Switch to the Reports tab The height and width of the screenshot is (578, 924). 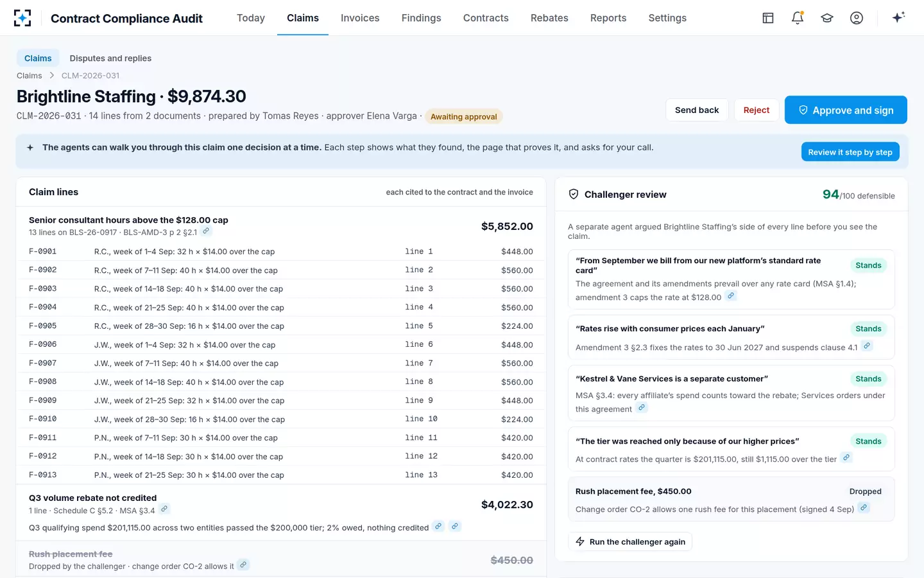point(608,18)
